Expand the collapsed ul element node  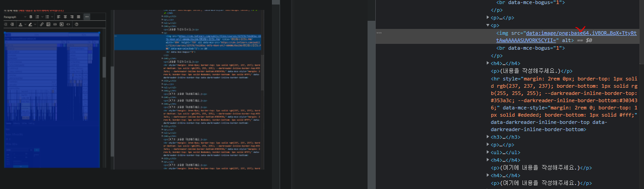coord(488,152)
